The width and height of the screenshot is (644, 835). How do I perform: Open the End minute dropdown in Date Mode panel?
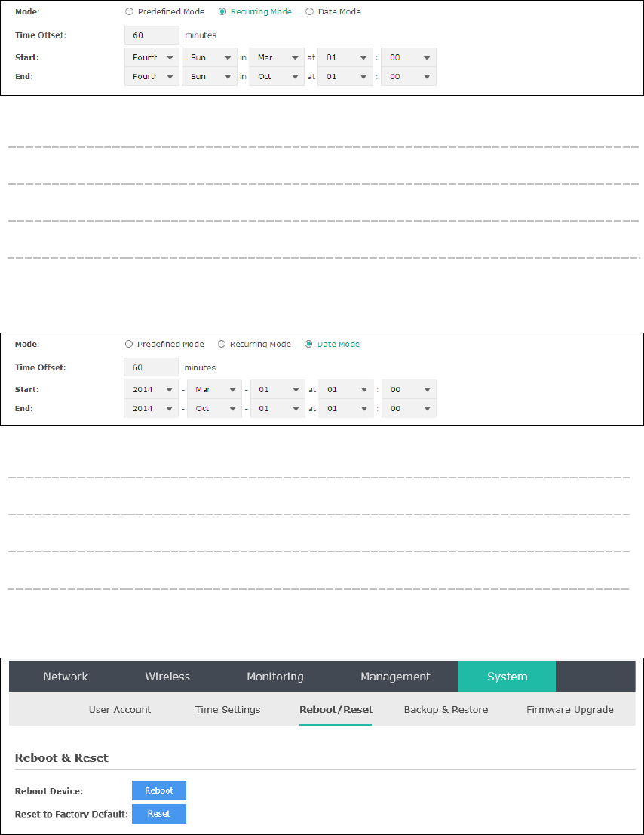pyautogui.click(x=409, y=408)
